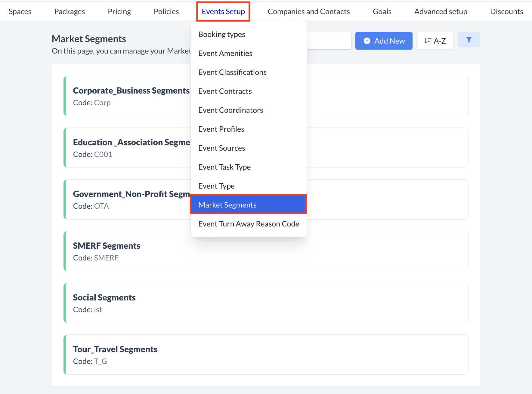This screenshot has height=394, width=532.
Task: Go to Companies and Contacts
Action: click(308, 11)
